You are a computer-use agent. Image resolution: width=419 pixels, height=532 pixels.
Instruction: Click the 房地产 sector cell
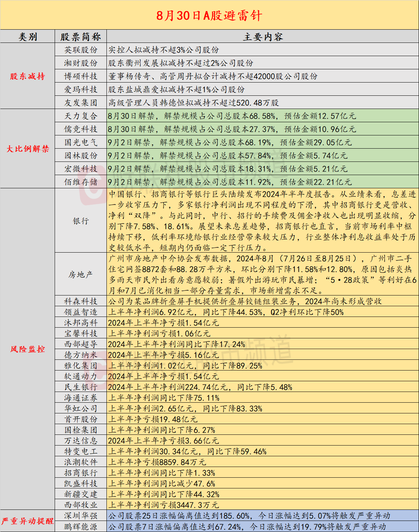coord(81,274)
